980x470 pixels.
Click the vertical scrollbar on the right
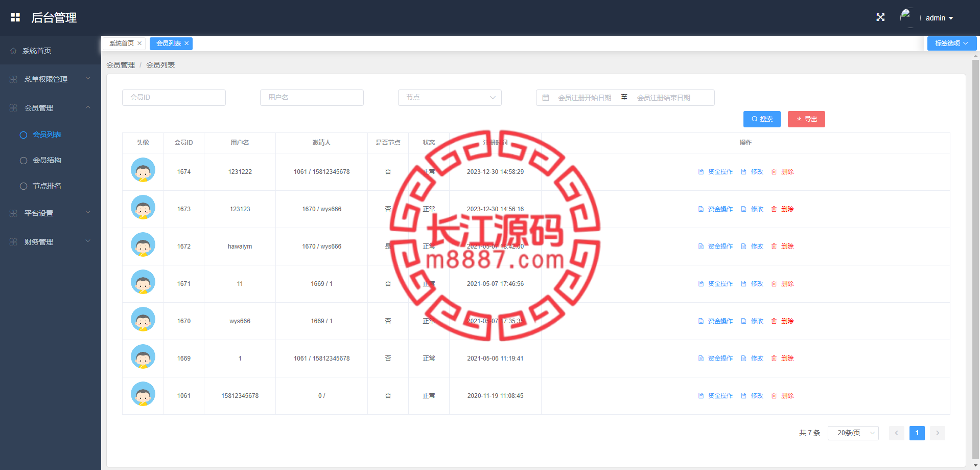pos(975,258)
